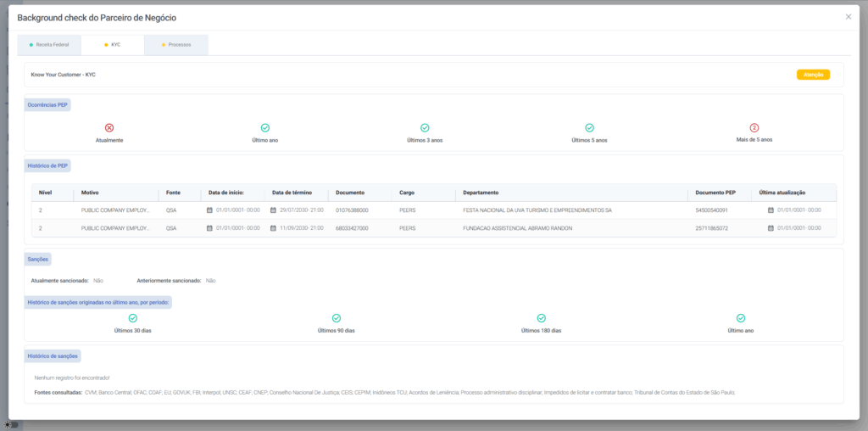Close the Background check dialog

[x=849, y=17]
